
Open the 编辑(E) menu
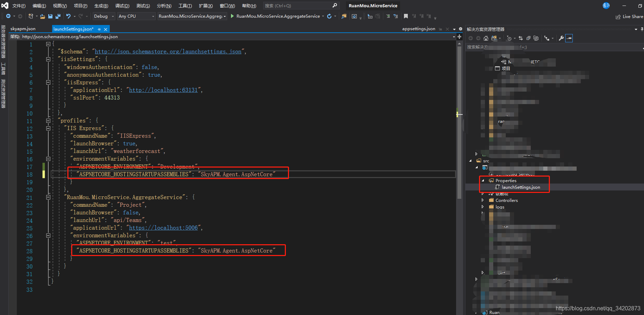pos(39,6)
